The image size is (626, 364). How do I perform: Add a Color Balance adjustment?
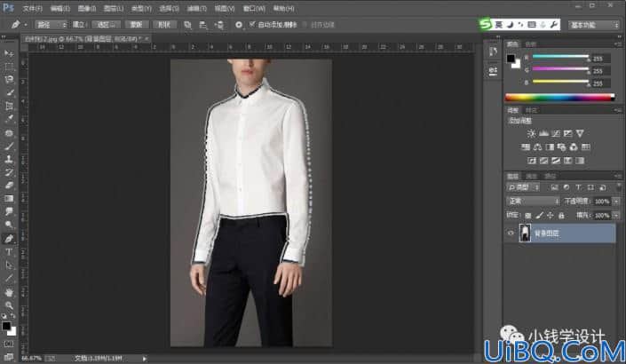(x=537, y=147)
